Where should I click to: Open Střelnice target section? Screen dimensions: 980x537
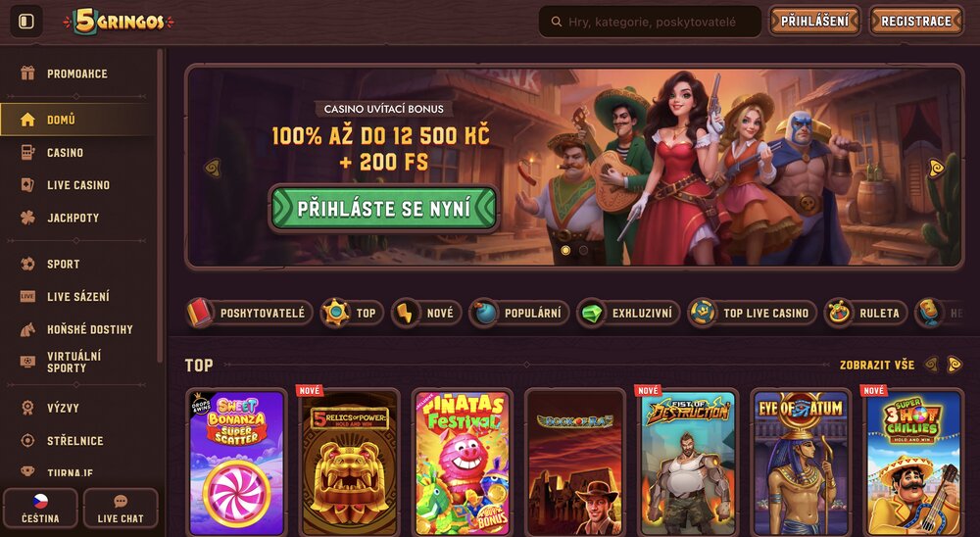coord(76,441)
